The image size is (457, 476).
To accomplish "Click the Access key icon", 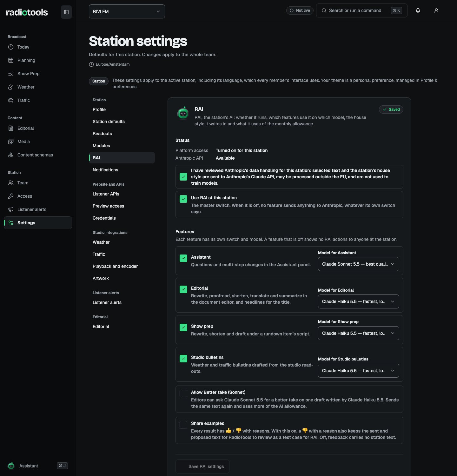I will pyautogui.click(x=11, y=196).
